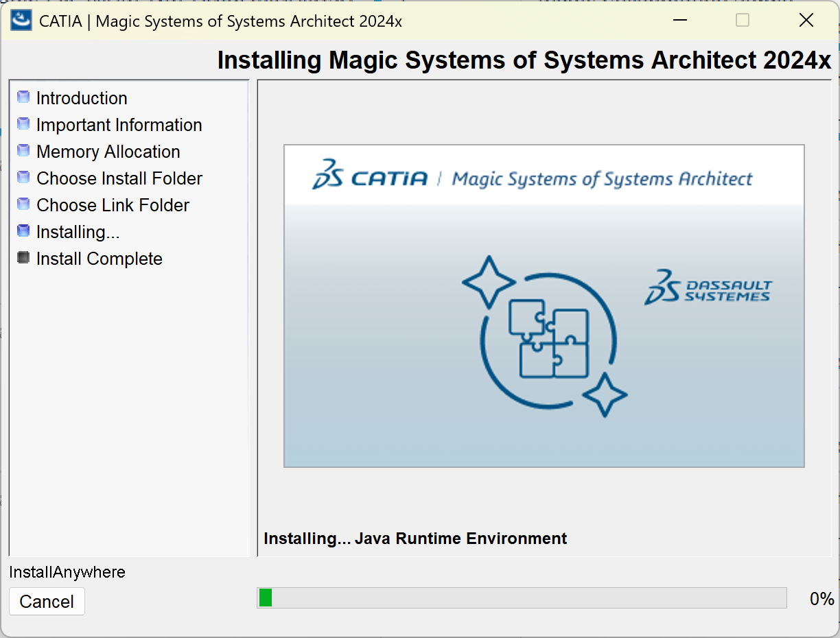Click the Dassault Systemes logo

point(708,287)
